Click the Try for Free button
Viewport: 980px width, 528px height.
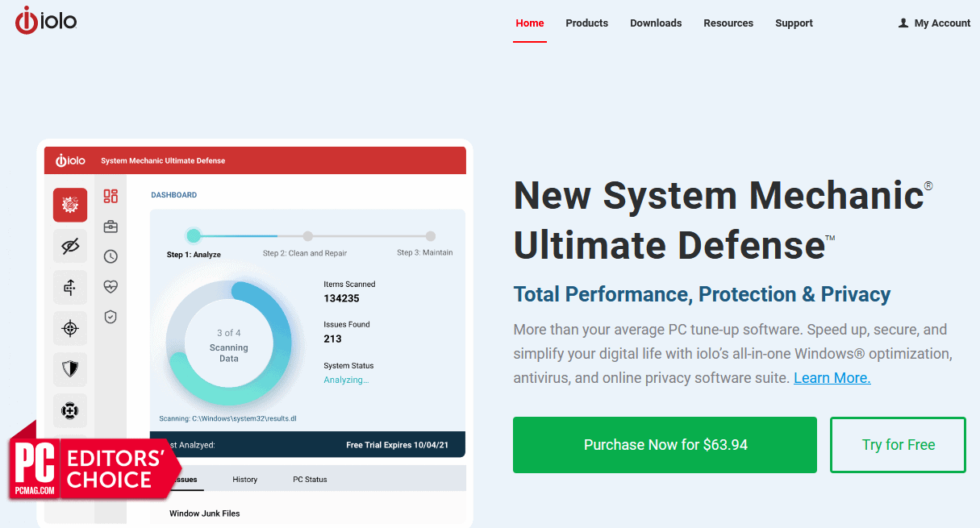point(898,444)
